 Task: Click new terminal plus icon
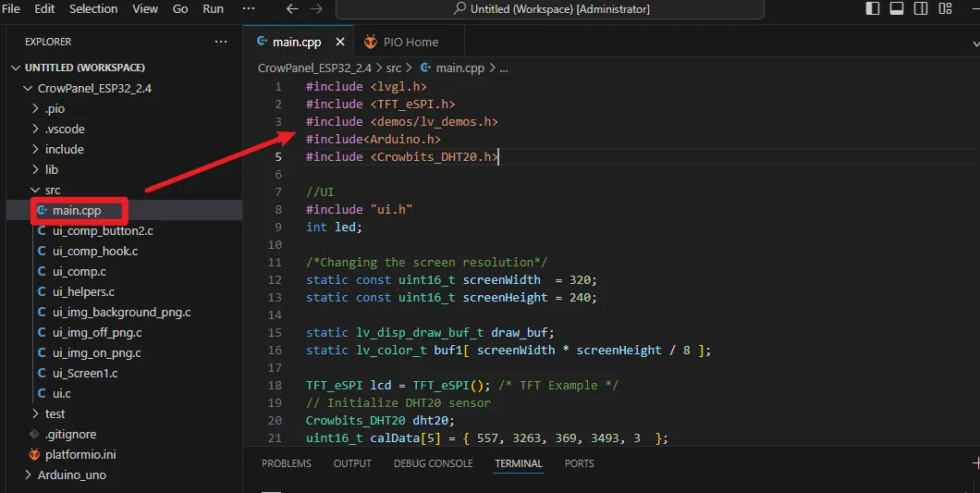(976, 463)
